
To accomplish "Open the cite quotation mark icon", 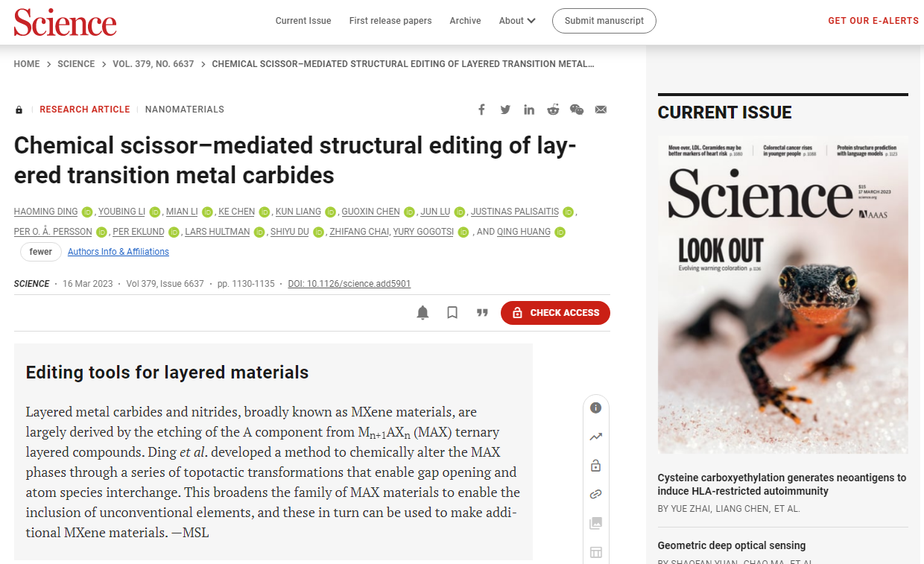I will coord(482,313).
